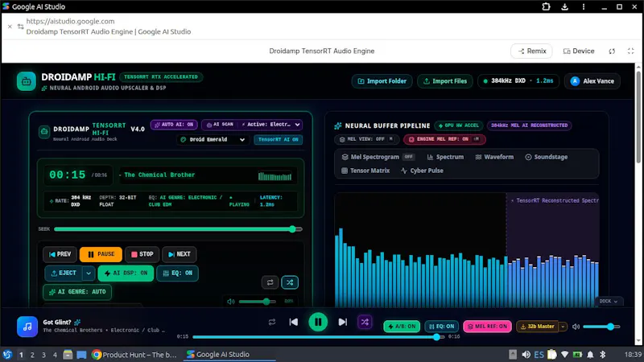Click the deck STOP button

(142, 254)
